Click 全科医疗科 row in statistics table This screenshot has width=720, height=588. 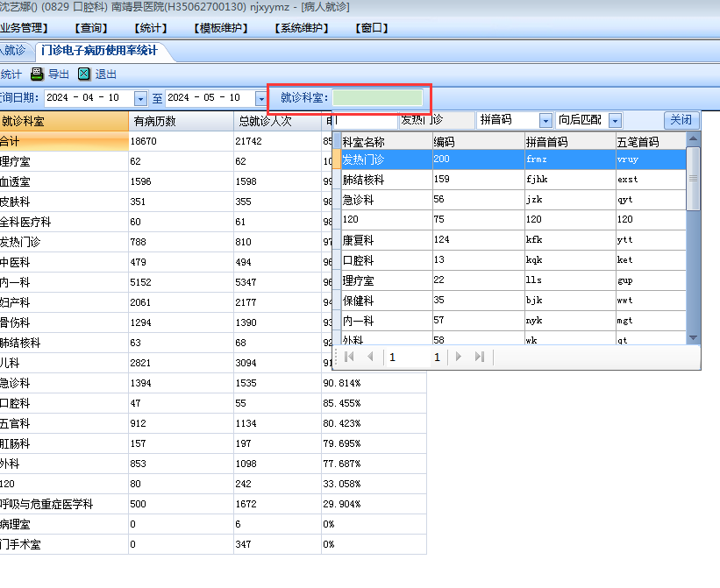(x=165, y=222)
